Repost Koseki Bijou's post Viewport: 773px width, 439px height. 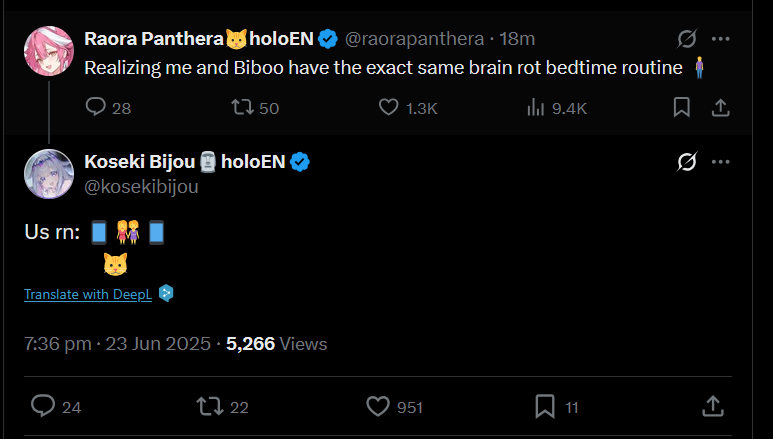210,406
